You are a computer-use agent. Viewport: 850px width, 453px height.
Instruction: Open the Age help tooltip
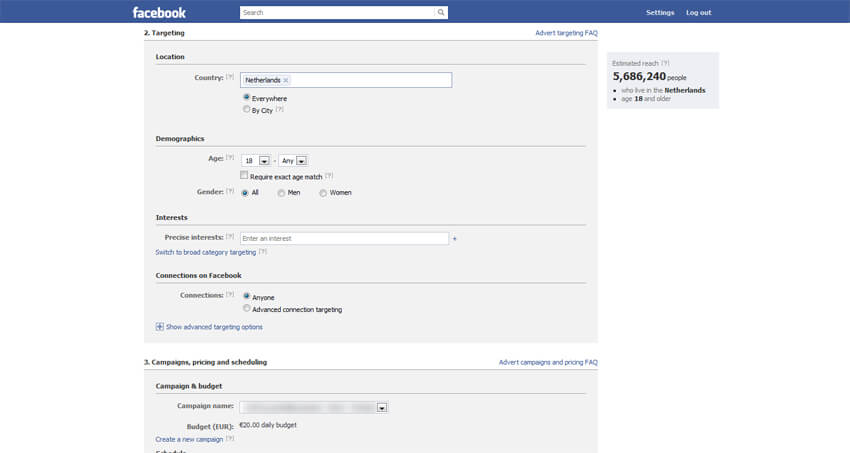pos(230,158)
